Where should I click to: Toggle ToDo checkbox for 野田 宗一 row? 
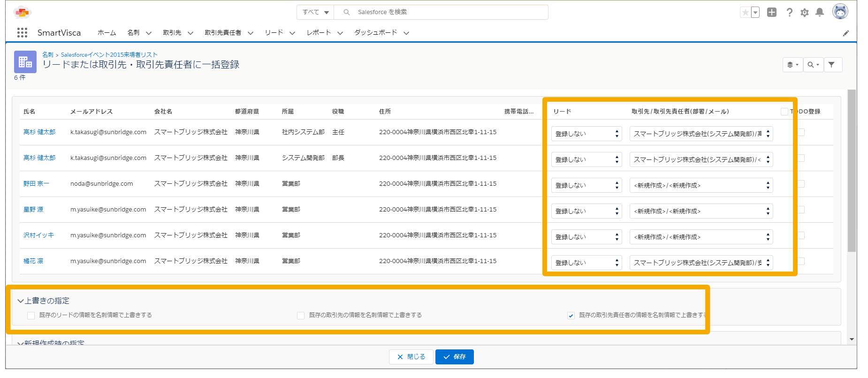tap(801, 184)
